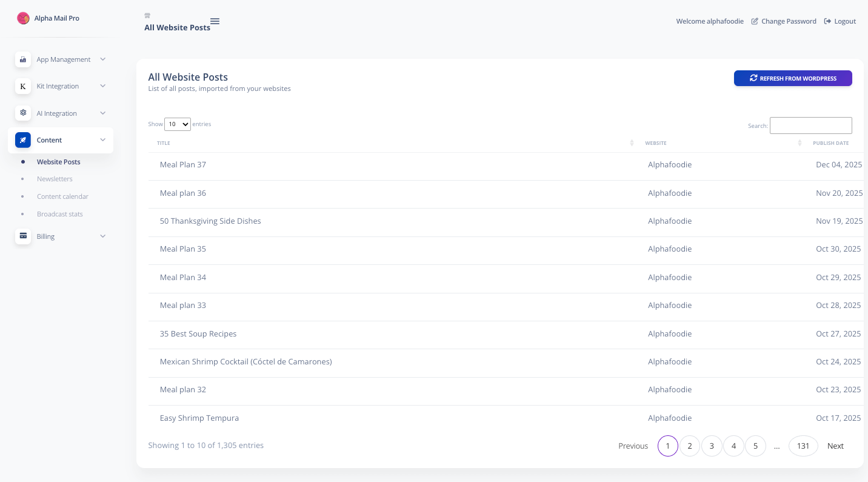Select the Content rocket icon in sidebar
The width and height of the screenshot is (868, 482).
coord(23,140)
